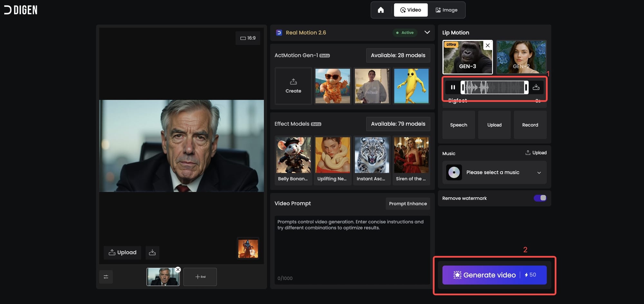Image resolution: width=644 pixels, height=304 pixels.
Task: Go to the home page icon
Action: pos(381,10)
